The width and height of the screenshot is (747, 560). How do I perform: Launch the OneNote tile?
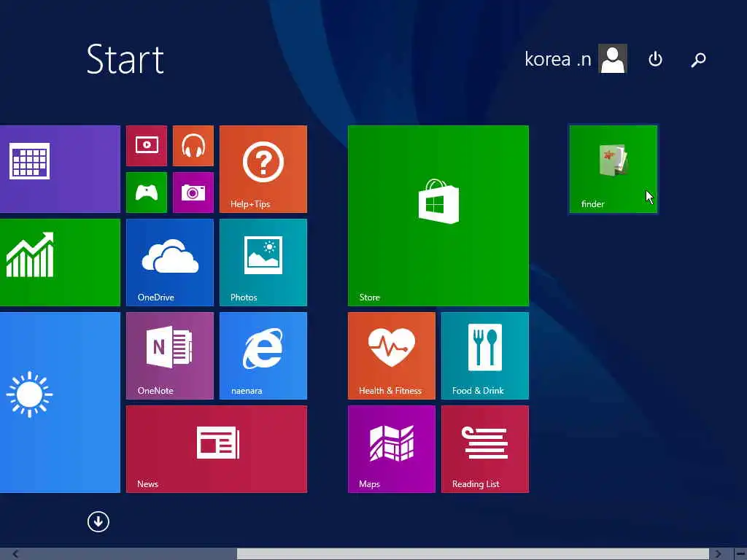tap(170, 356)
